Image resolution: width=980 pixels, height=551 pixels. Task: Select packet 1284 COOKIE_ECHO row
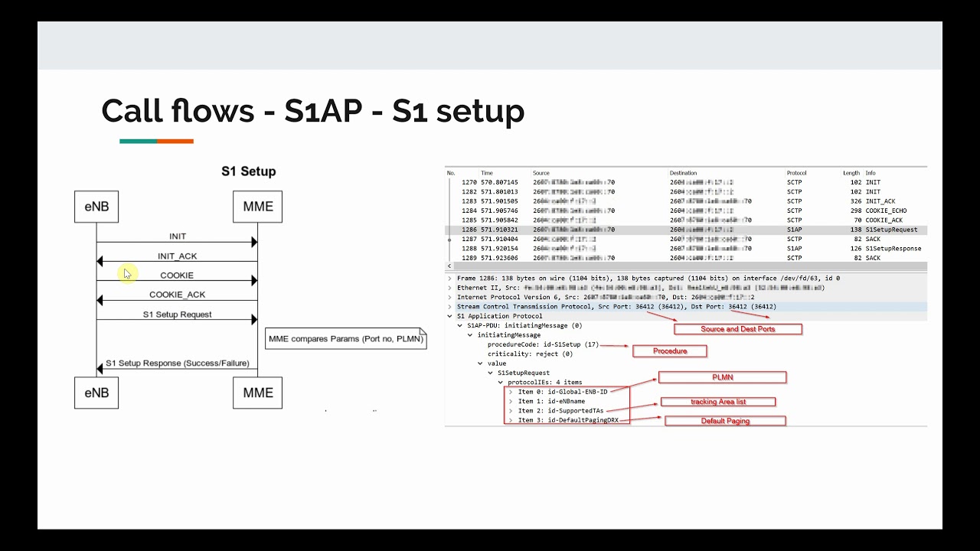(x=687, y=210)
